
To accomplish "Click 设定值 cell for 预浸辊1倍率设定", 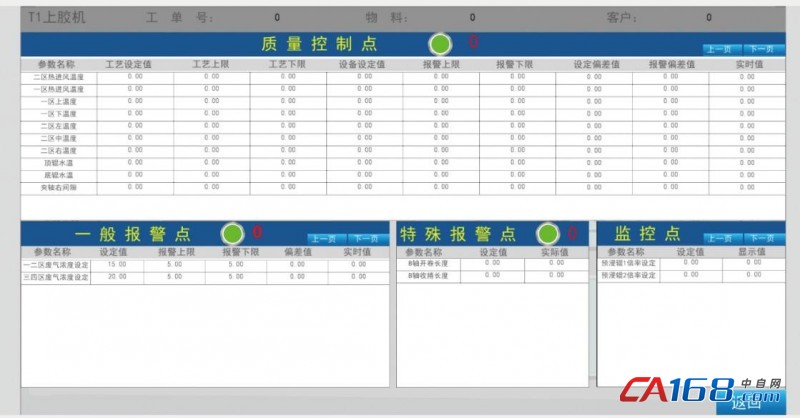I will point(691,262).
